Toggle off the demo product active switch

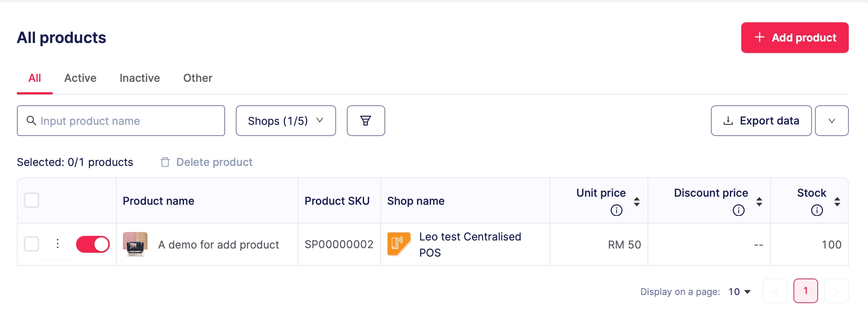93,244
